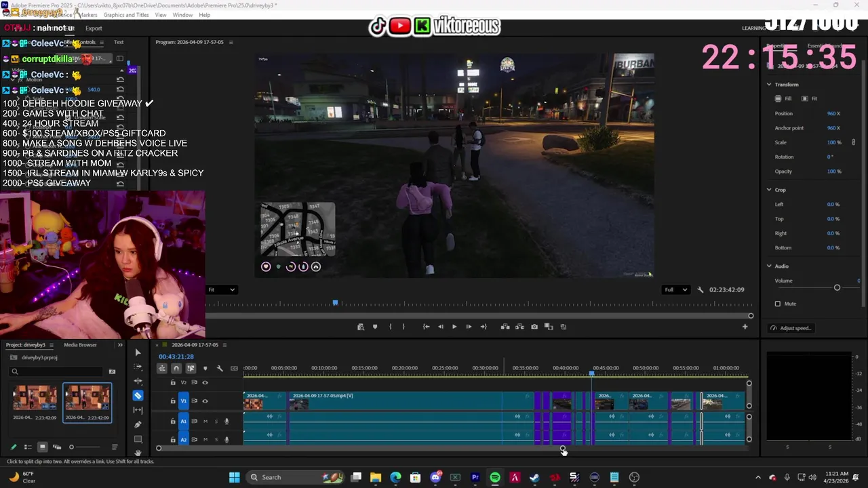Mute audio track A1

205,421
